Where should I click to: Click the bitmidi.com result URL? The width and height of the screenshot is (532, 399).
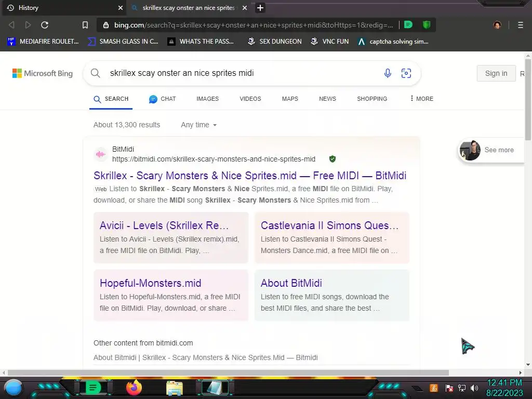[x=214, y=159]
